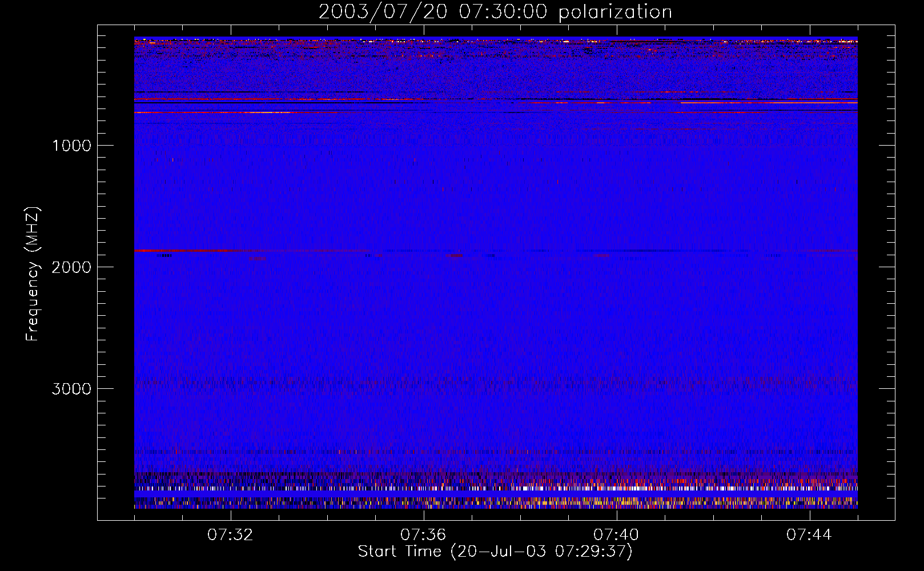924x571 pixels.
Task: Click the 1000 frequency tick label
Action: (71, 146)
